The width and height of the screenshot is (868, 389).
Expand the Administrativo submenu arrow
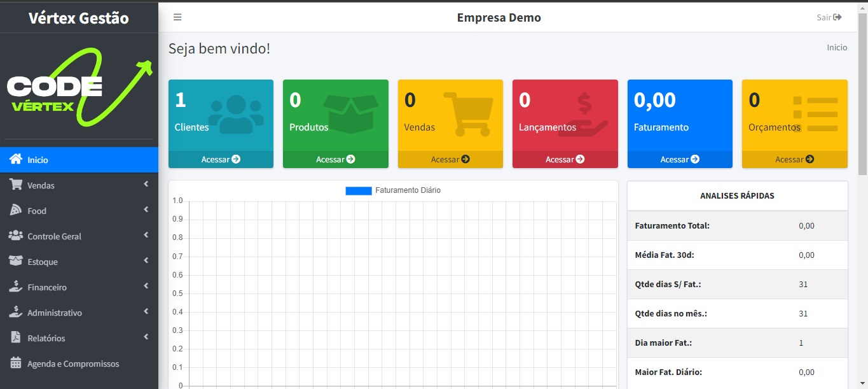[146, 312]
